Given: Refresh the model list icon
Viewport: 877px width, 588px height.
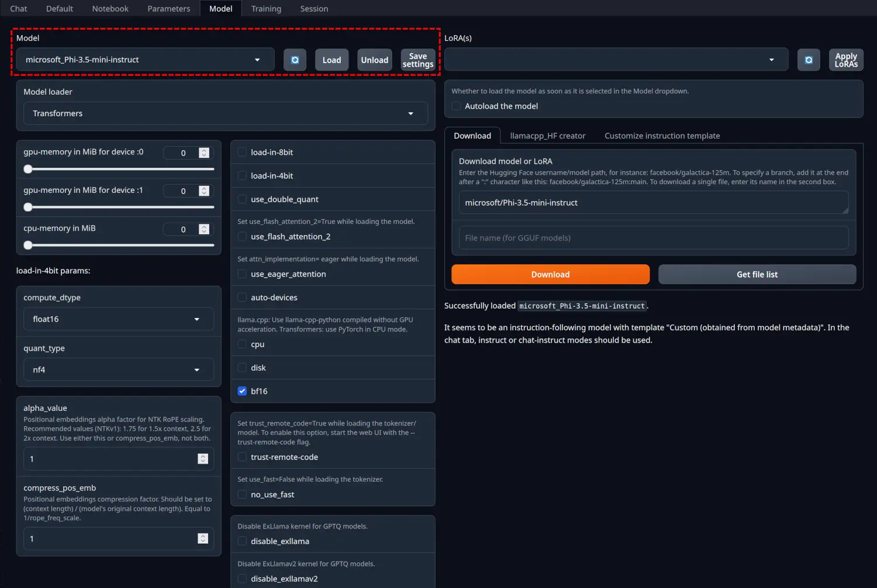Looking at the screenshot, I should point(295,60).
